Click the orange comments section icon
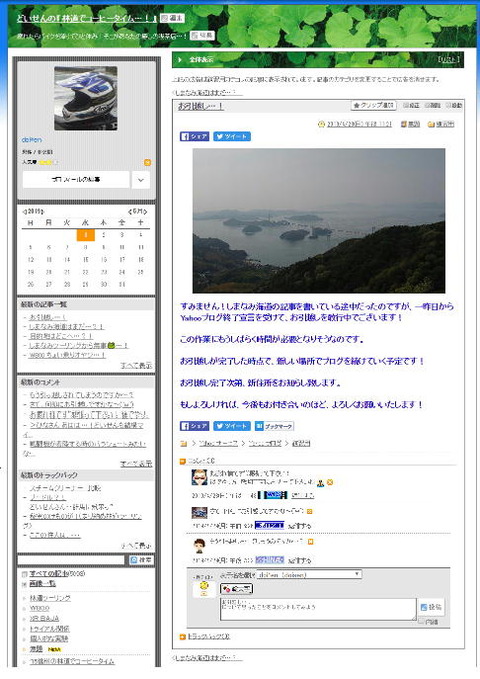Viewport: 480px width, 679px height. click(x=182, y=461)
